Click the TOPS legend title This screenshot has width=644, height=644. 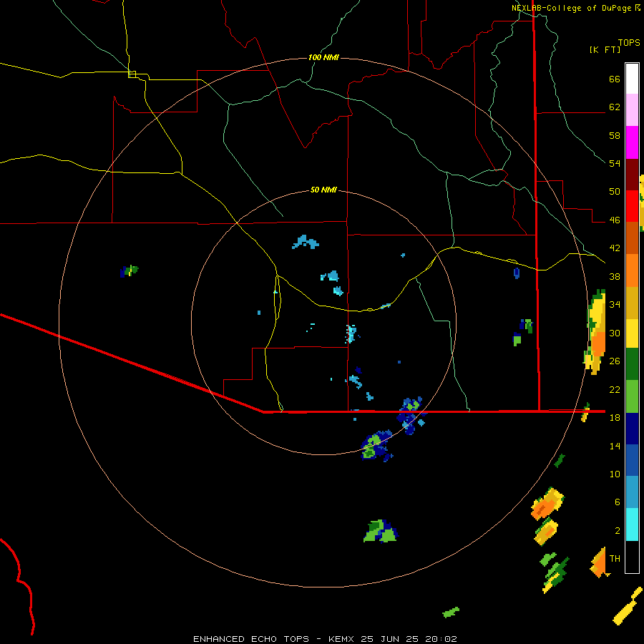point(629,42)
